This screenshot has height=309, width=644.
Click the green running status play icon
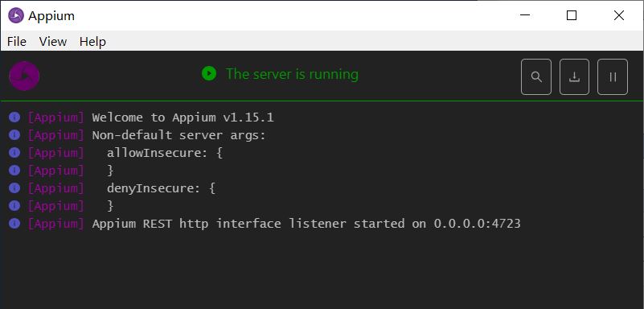tap(209, 73)
